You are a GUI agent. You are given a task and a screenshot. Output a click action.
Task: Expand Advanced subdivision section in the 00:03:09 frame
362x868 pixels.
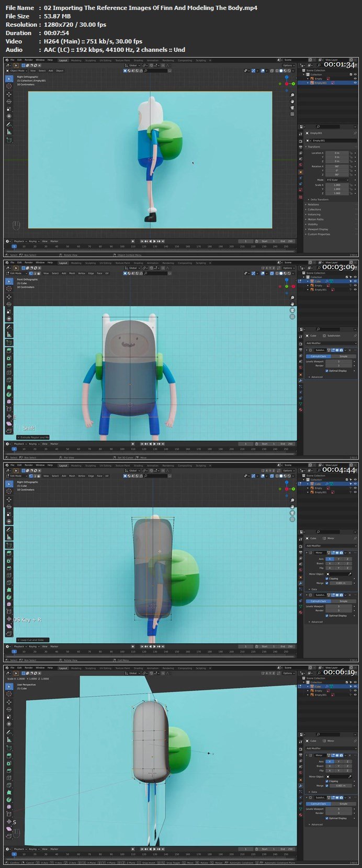[317, 377]
